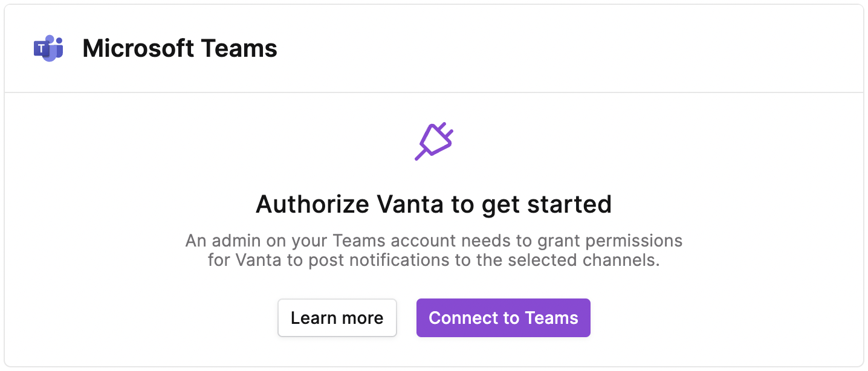Choose the white outlined Learn more button
868x371 pixels.
point(337,318)
